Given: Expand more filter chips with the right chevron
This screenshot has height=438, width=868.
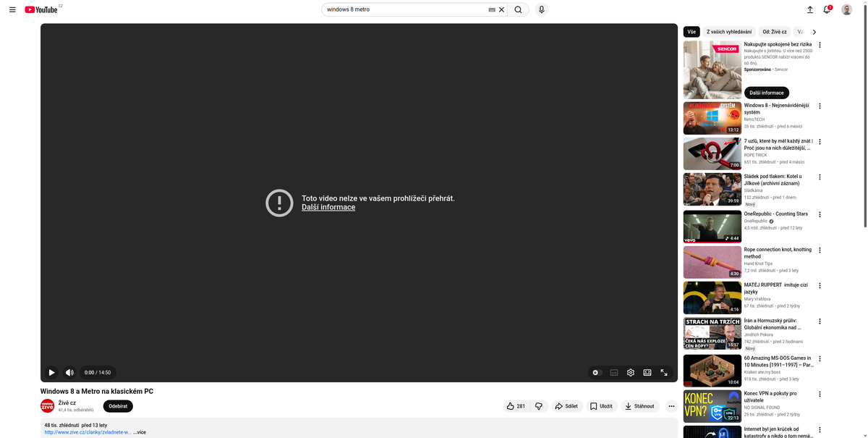Looking at the screenshot, I should tap(814, 31).
